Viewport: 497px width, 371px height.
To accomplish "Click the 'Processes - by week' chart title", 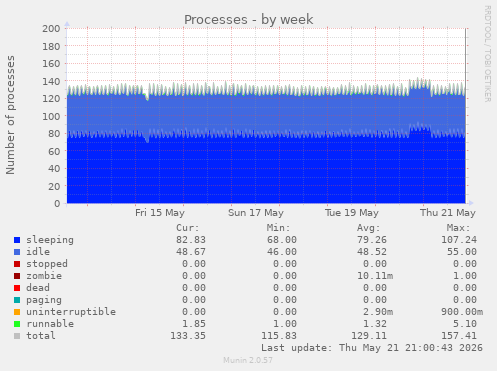I will [x=249, y=20].
